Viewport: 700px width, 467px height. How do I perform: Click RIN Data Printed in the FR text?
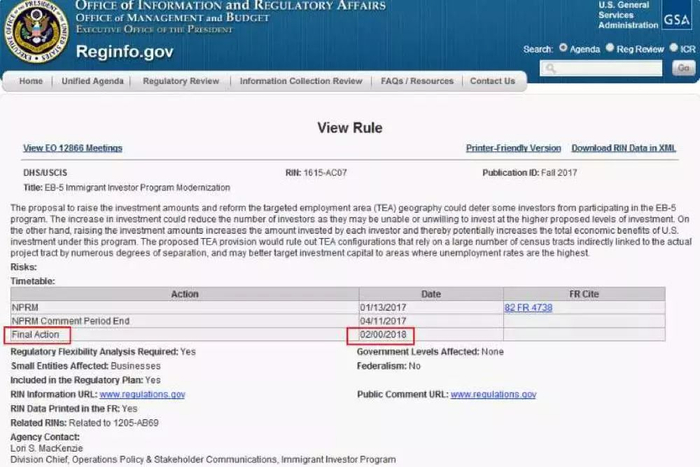click(x=74, y=409)
